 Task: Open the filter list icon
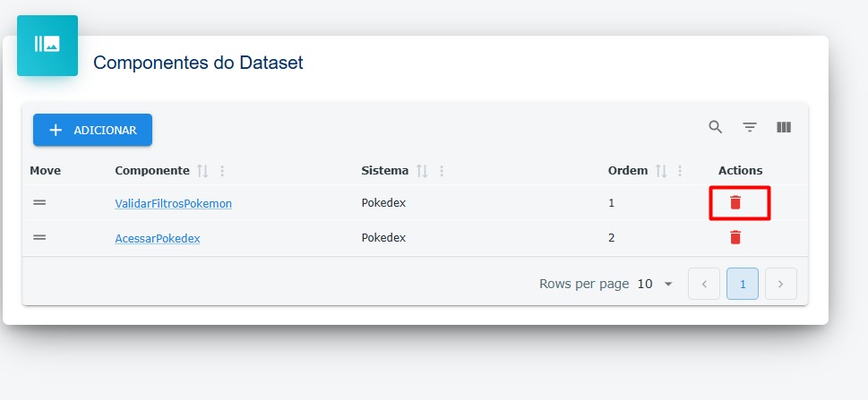coord(750,127)
